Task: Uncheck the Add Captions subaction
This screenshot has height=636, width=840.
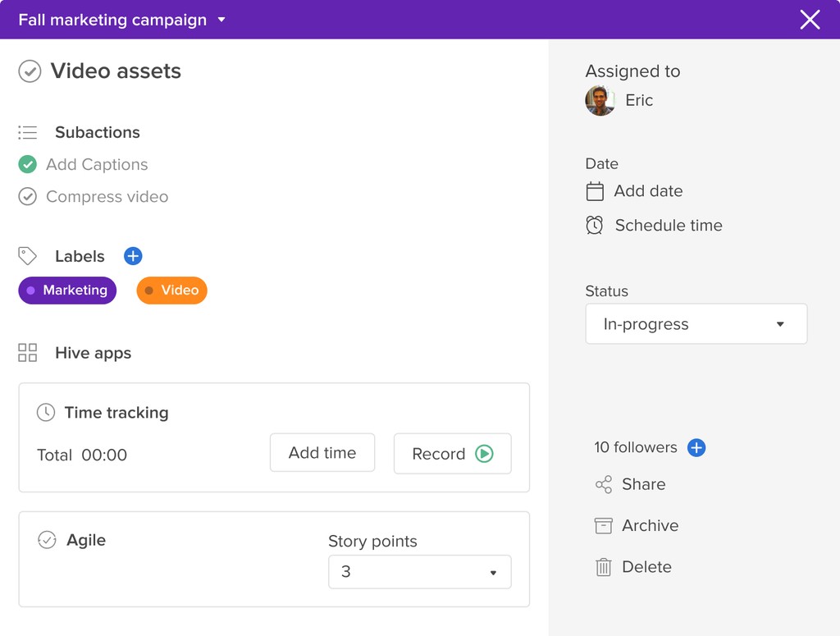Action: 27,164
